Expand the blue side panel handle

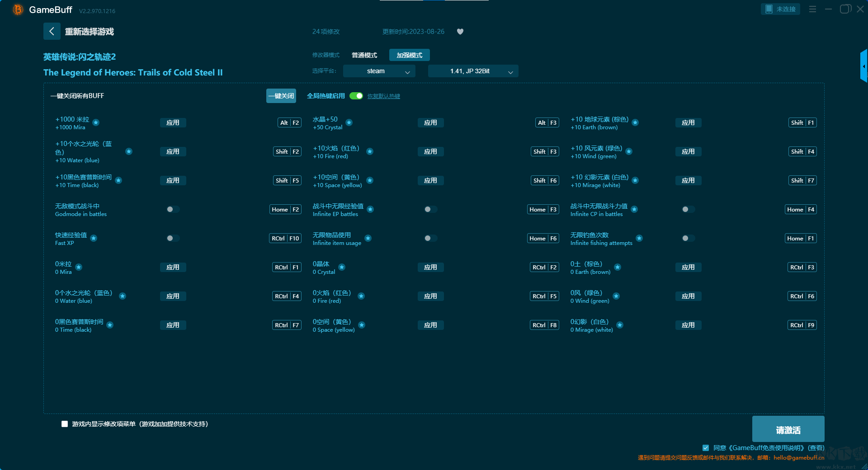point(863,66)
